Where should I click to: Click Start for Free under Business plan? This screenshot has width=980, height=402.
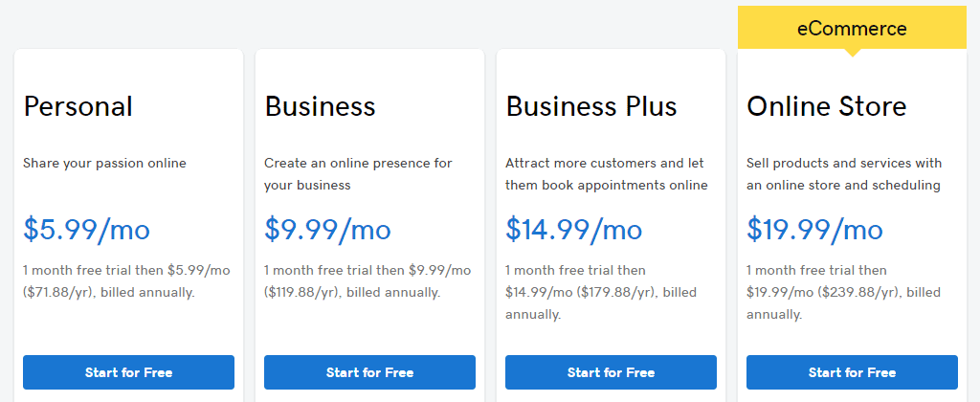pyautogui.click(x=370, y=372)
